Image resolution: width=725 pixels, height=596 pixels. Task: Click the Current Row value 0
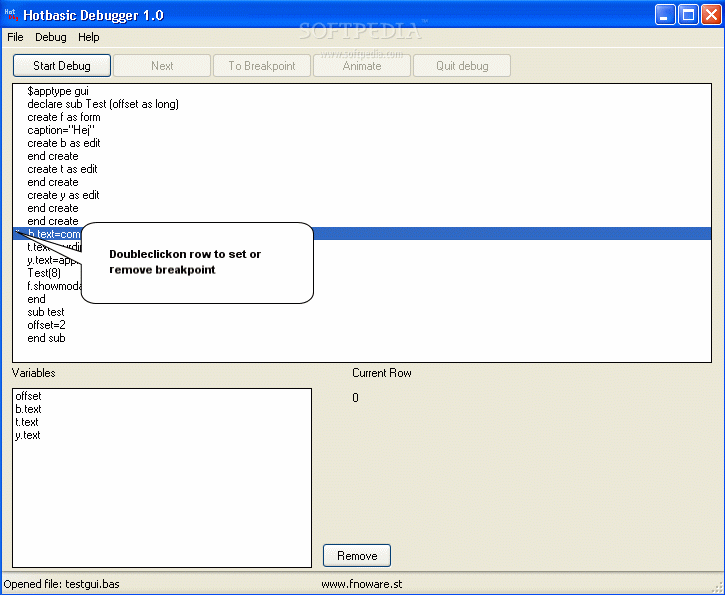point(355,398)
